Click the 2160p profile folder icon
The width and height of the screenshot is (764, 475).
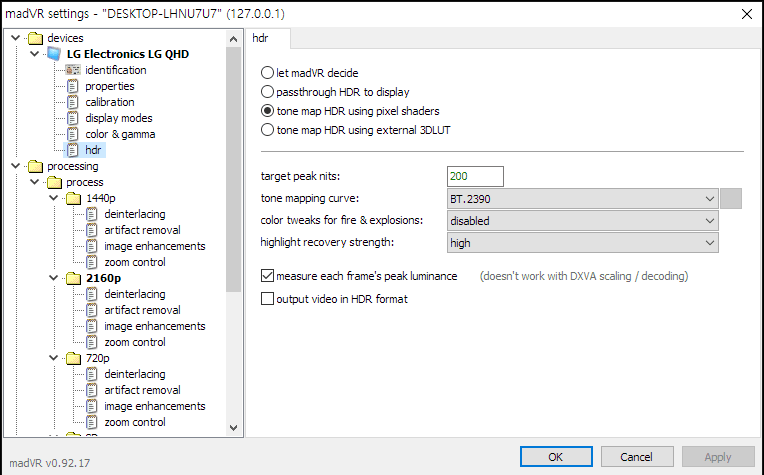pyautogui.click(x=73, y=278)
